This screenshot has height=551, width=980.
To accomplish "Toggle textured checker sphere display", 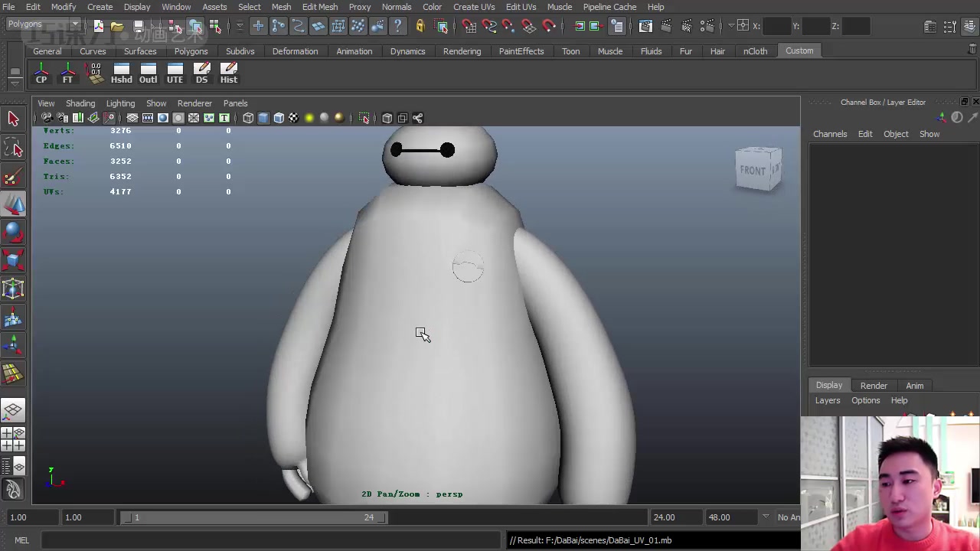I will [294, 118].
